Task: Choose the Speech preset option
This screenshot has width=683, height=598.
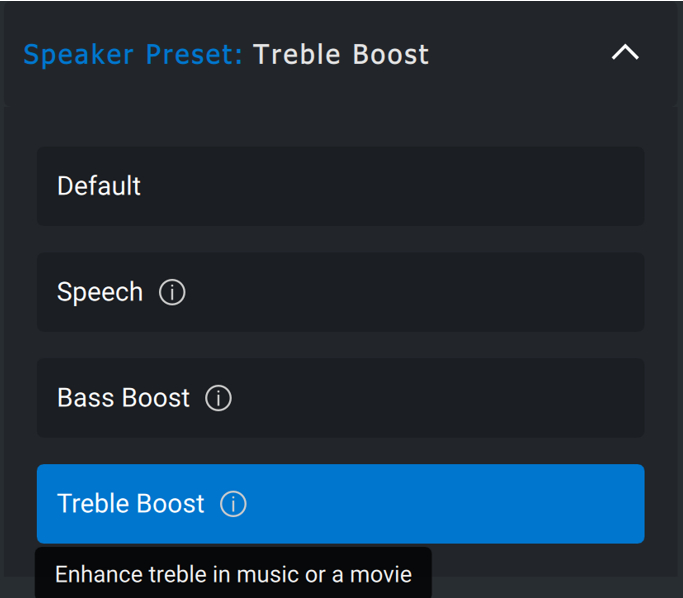Action: click(340, 292)
